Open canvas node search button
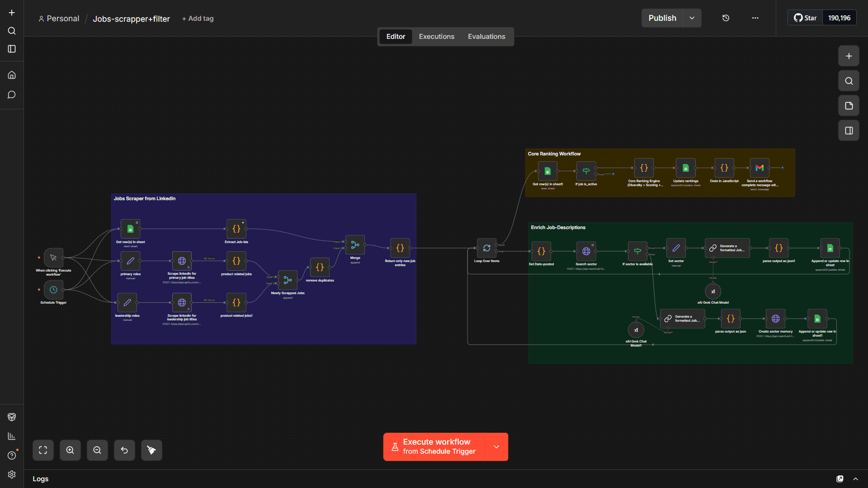This screenshot has width=868, height=488. [849, 81]
